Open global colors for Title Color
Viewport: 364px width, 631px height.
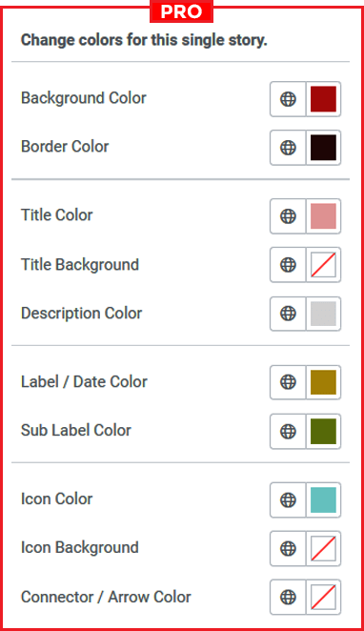pos(288,216)
